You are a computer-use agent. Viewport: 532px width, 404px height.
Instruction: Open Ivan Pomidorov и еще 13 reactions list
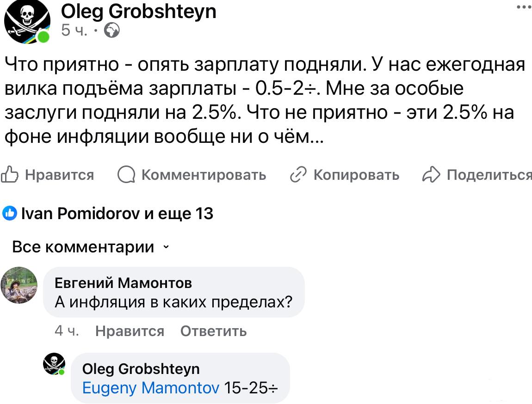(117, 213)
